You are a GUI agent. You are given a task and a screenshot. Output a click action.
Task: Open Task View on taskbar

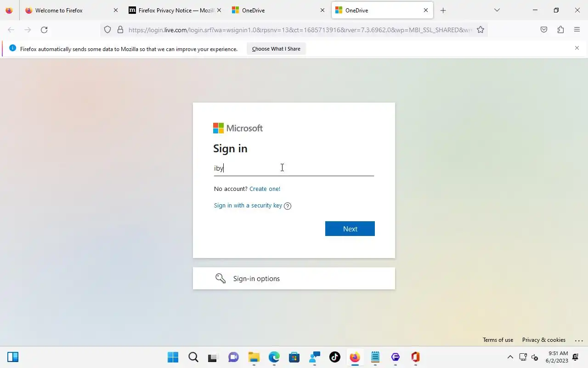[x=213, y=357]
